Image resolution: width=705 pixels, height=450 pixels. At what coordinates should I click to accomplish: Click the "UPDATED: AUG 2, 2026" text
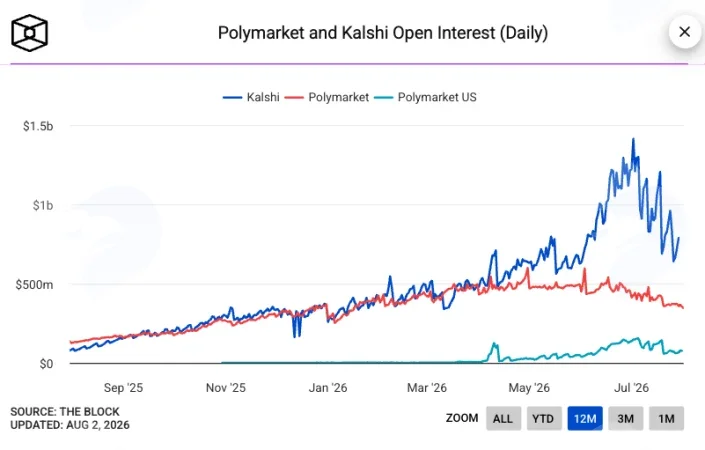click(70, 425)
